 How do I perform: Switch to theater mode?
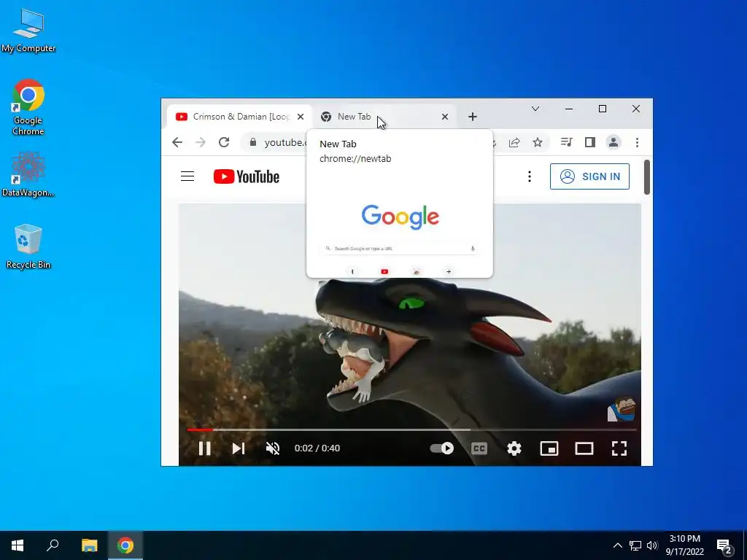pyautogui.click(x=584, y=448)
